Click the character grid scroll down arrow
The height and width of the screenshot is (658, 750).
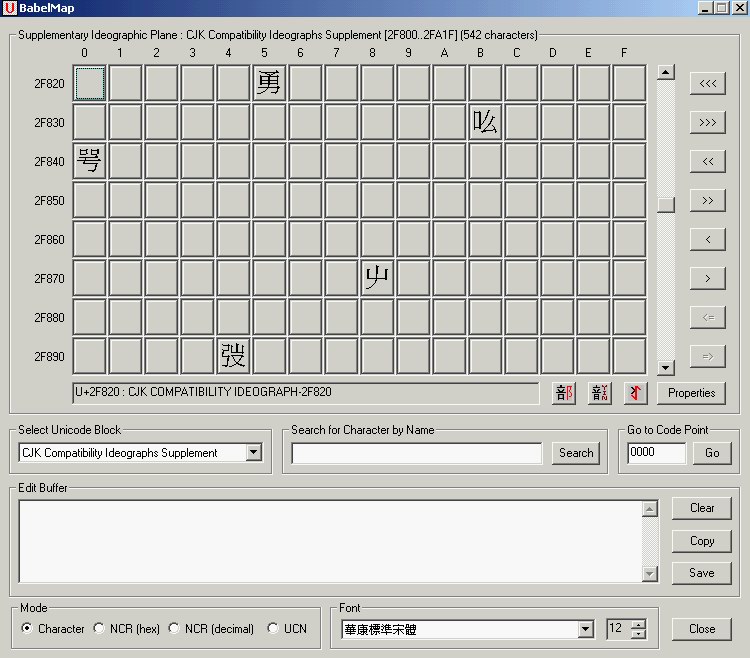pos(666,367)
